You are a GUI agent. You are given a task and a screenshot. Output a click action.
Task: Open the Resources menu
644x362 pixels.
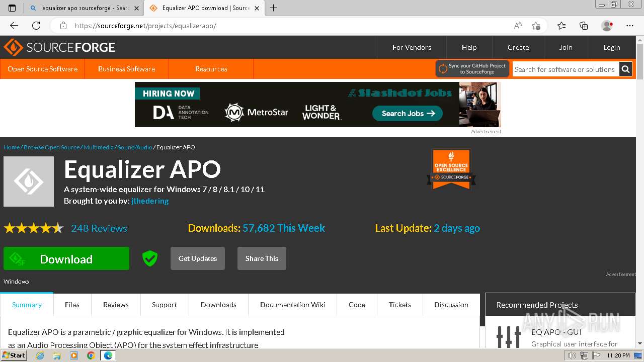point(211,69)
